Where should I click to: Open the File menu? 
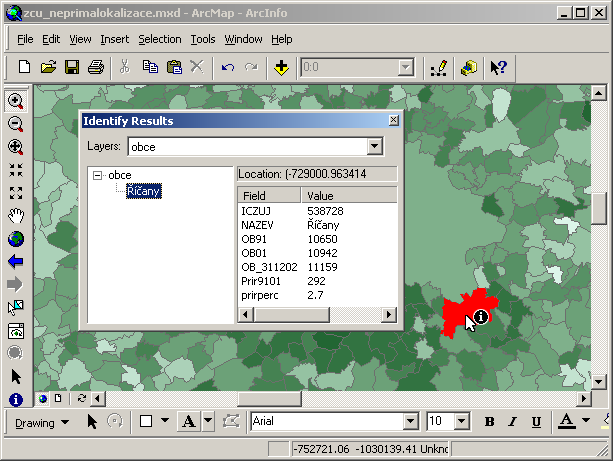tap(25, 39)
